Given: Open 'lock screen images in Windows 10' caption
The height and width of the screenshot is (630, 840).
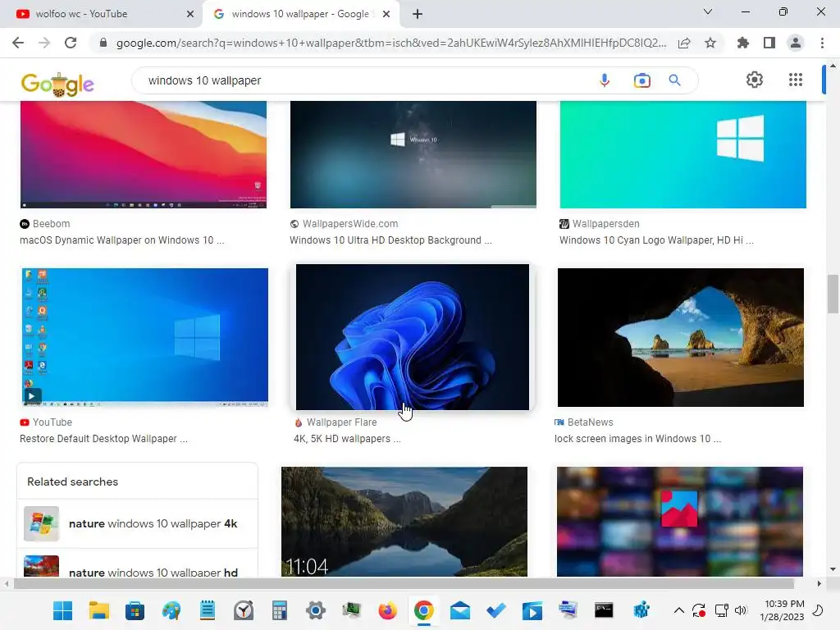Looking at the screenshot, I should 637,439.
